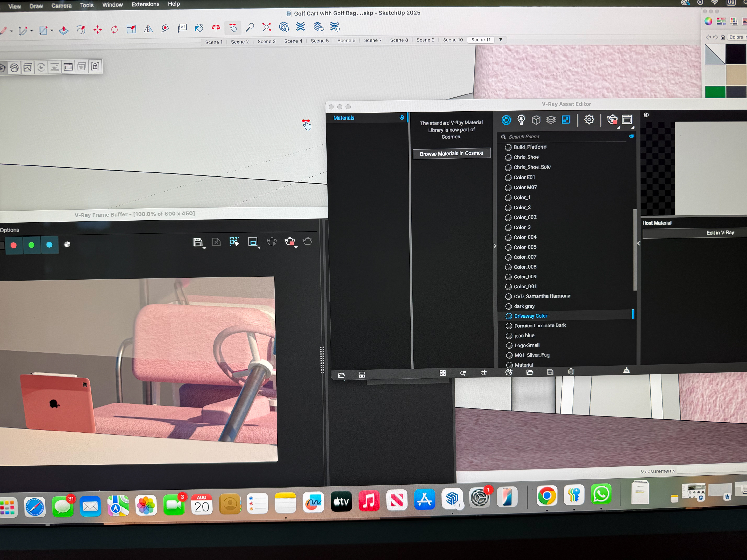Toggle the blue channel in Frame Buffer
Screen dimensions: 747x560
(49, 245)
